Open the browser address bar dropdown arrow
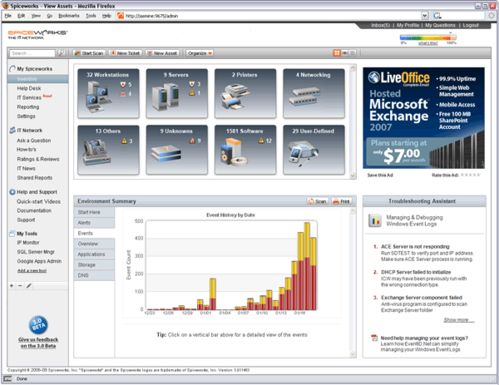This screenshot has height=385, width=499. point(424,16)
